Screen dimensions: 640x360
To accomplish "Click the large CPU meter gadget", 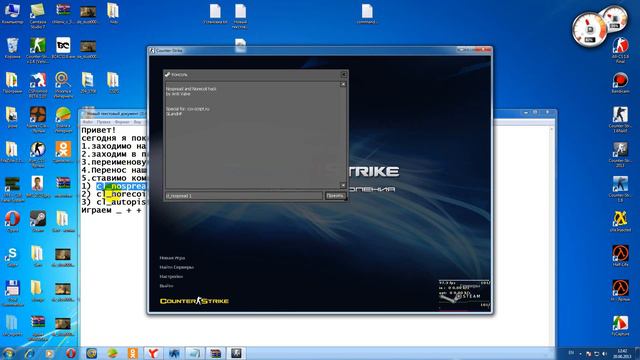I will click(x=589, y=29).
